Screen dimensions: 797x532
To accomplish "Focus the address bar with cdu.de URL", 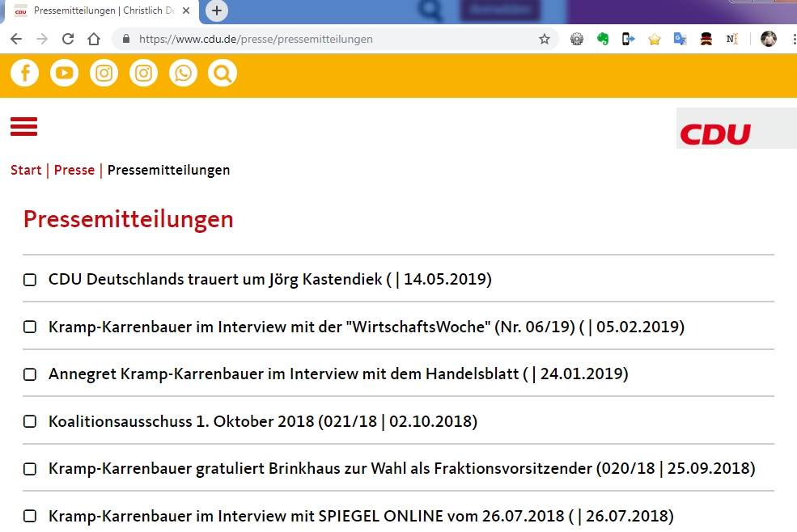I will coord(336,39).
